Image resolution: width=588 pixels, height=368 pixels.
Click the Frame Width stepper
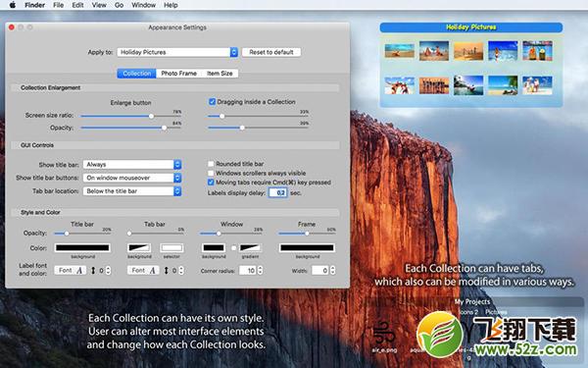332,271
